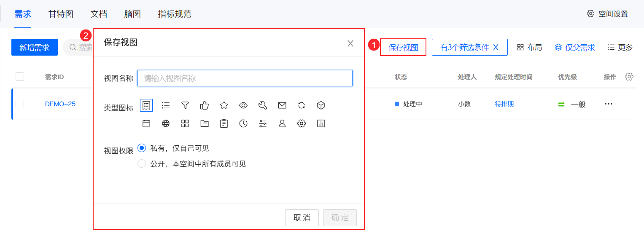Tick the checkbox for row DEMO-25
The height and width of the screenshot is (230, 644).
(x=20, y=104)
